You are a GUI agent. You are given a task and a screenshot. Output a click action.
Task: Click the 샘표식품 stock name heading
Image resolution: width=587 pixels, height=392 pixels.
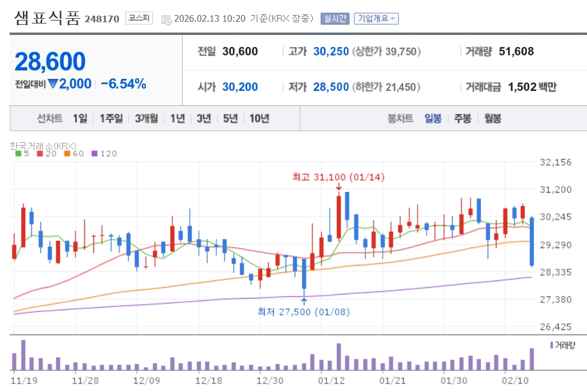(x=47, y=17)
